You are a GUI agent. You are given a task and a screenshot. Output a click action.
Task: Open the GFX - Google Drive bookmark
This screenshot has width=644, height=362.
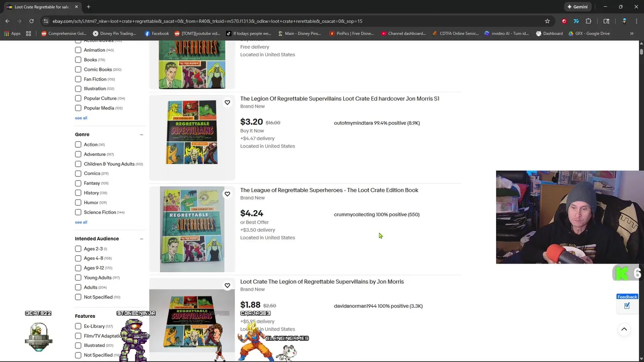coord(589,33)
